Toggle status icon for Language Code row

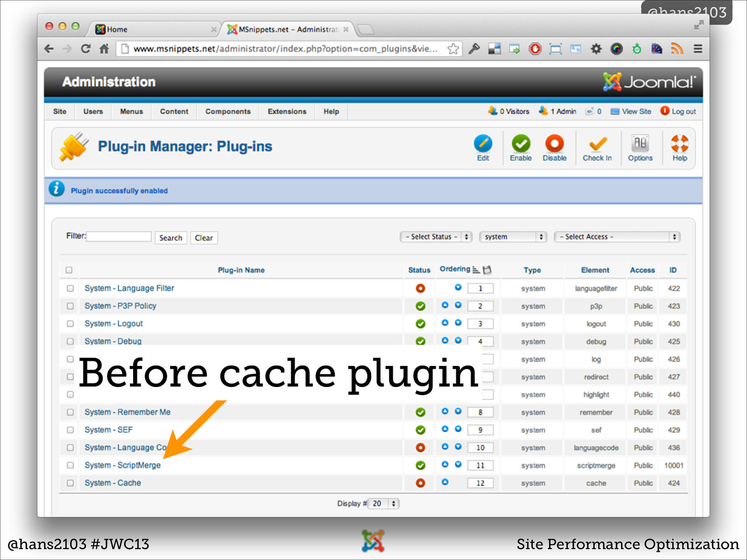420,448
